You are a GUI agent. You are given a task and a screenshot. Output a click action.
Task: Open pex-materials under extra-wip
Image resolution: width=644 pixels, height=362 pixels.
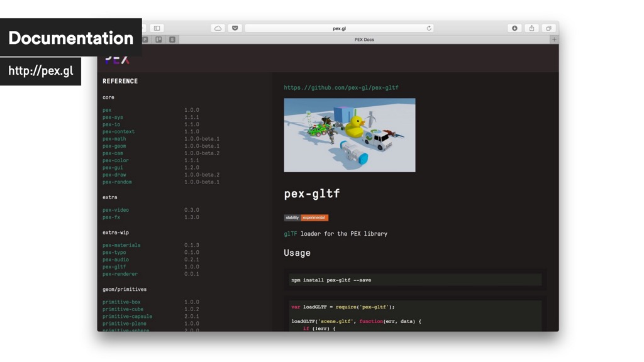click(121, 245)
